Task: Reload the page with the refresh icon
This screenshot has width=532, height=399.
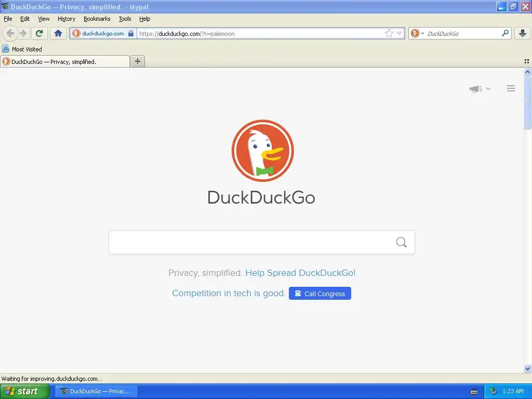Action: click(x=39, y=33)
